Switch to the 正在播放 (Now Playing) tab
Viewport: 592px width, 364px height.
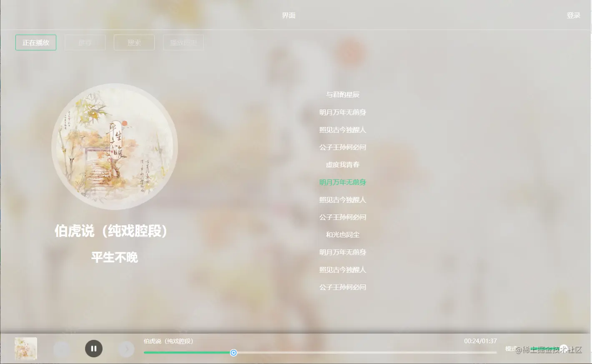pos(35,42)
